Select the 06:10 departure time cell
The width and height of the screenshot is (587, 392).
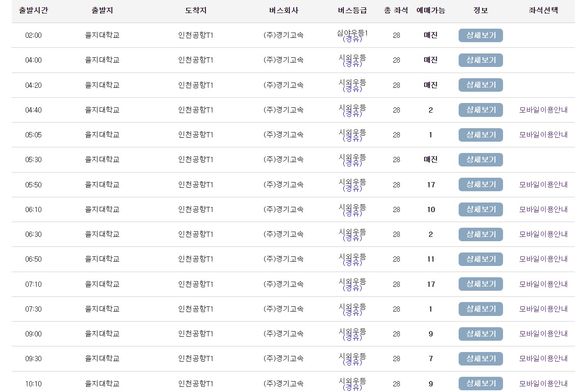click(x=34, y=209)
